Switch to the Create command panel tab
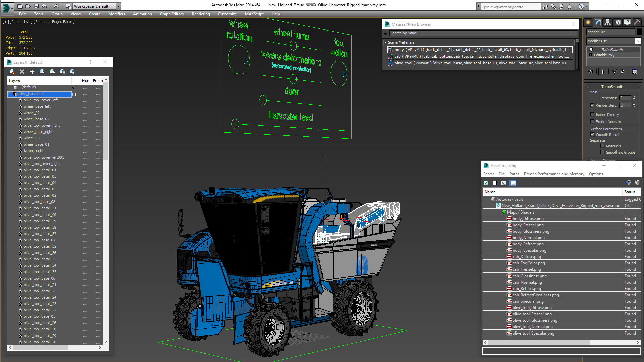 point(588,22)
